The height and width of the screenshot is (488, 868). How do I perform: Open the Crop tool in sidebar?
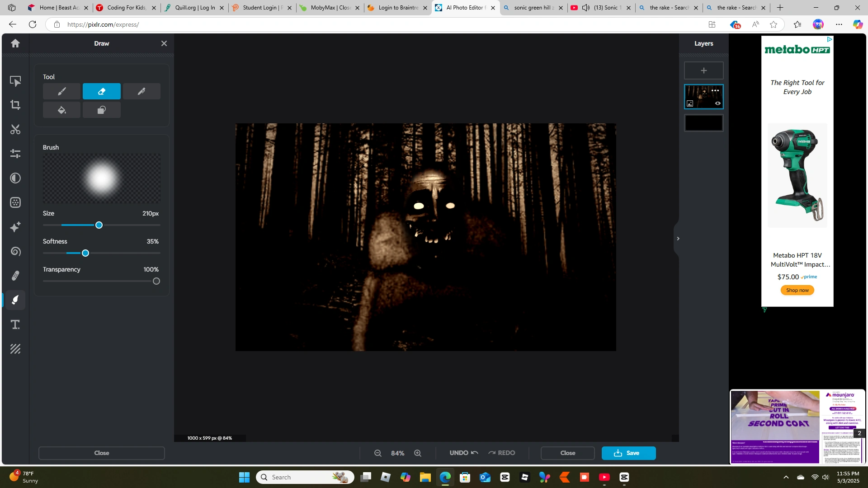pyautogui.click(x=15, y=105)
